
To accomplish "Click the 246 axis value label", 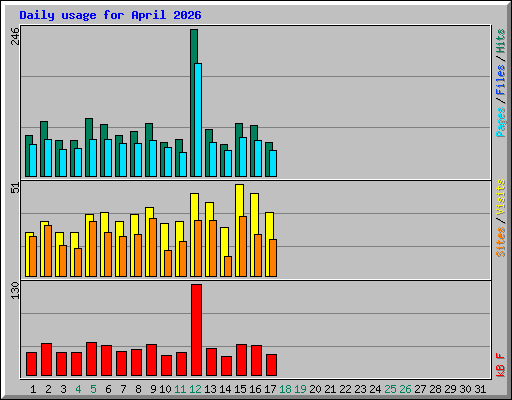I will click(x=15, y=36).
